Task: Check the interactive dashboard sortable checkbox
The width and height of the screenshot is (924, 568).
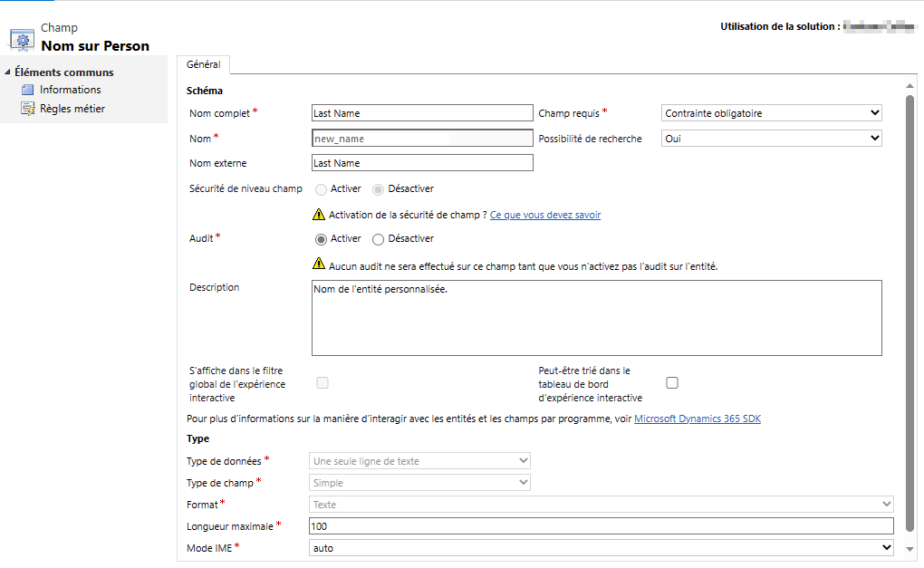Action: pos(672,383)
